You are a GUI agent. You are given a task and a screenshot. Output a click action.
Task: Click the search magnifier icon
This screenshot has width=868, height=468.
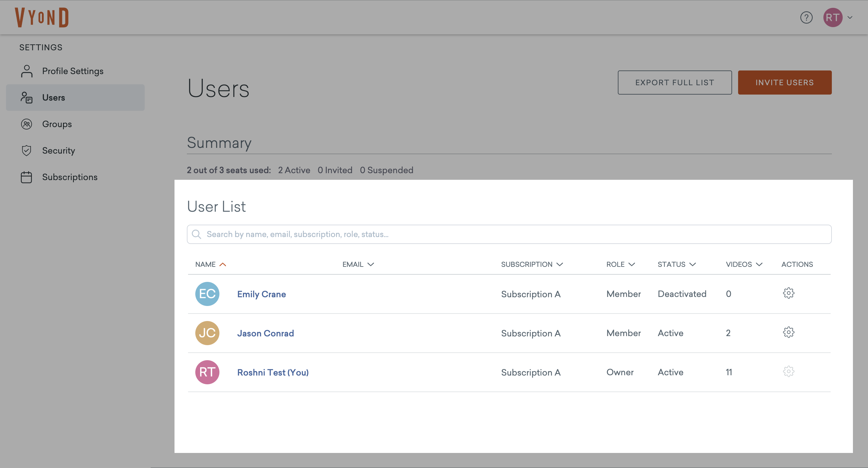[x=197, y=234]
